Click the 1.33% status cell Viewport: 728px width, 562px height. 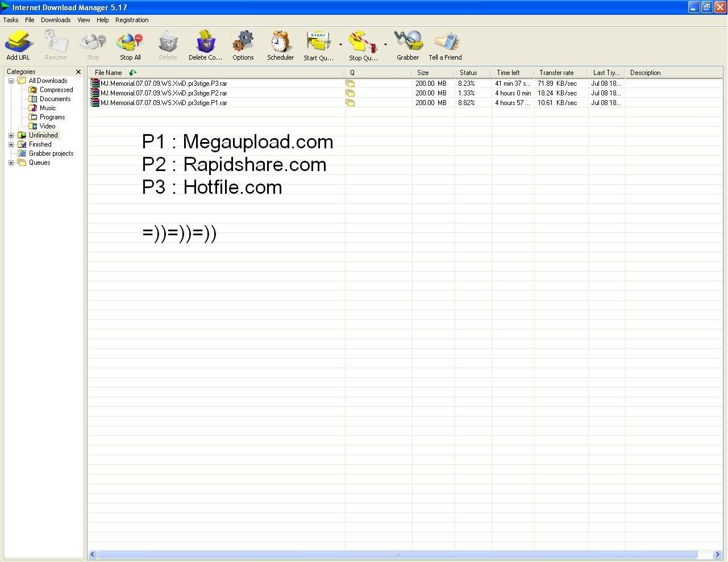tap(466, 93)
